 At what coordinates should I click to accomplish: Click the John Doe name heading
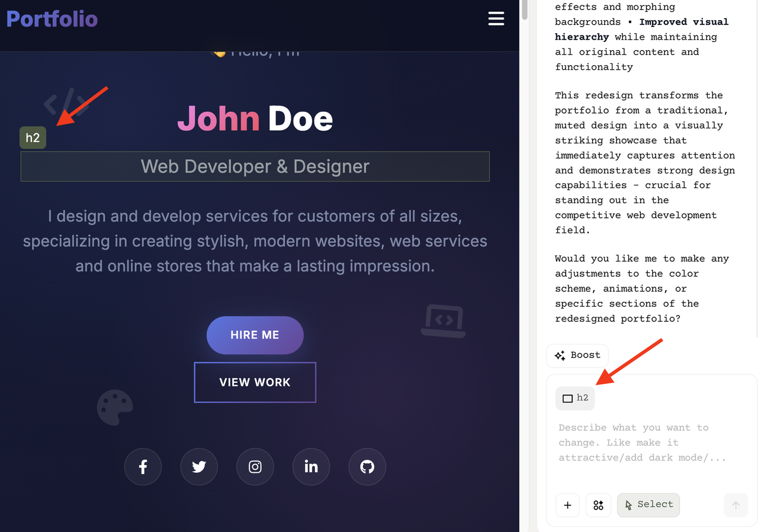point(255,119)
